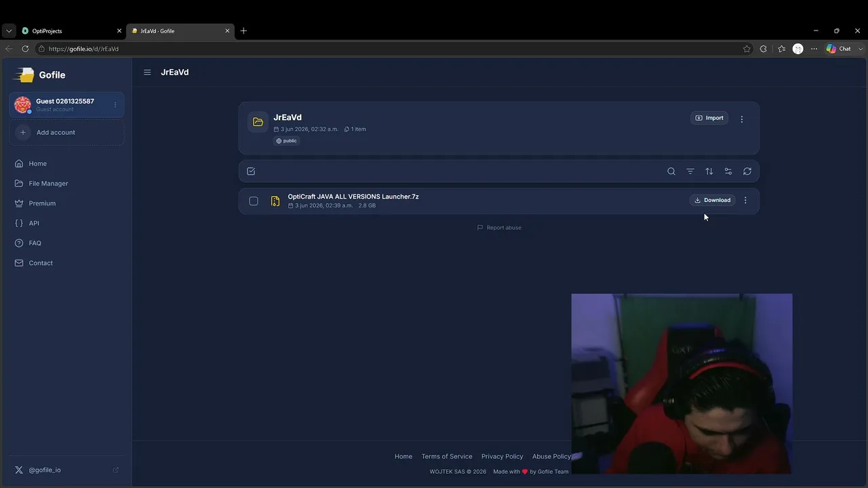
Task: Click the Guest 0261325587 avatar
Action: click(23, 105)
